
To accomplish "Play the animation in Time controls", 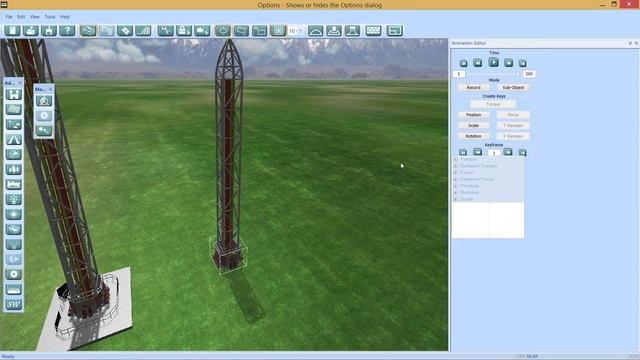I will [x=493, y=62].
